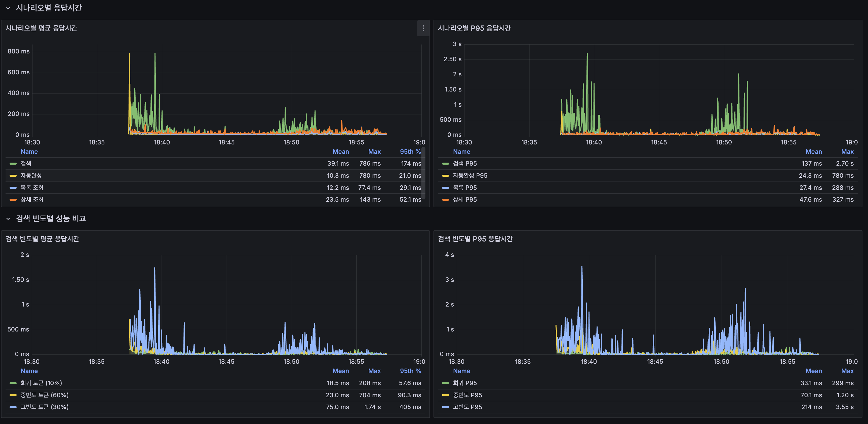Screen dimensions: 868x424
Task: Toggle the 검색 series in average panel legend
Action: [26, 163]
